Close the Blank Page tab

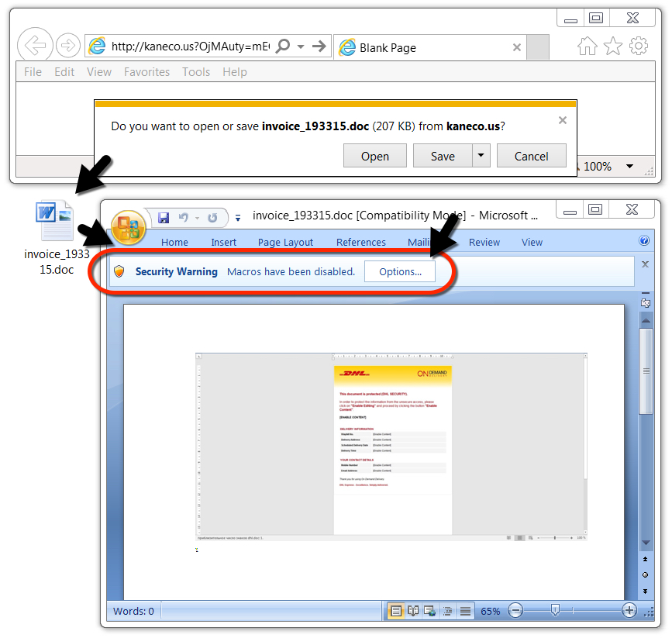[x=517, y=47]
